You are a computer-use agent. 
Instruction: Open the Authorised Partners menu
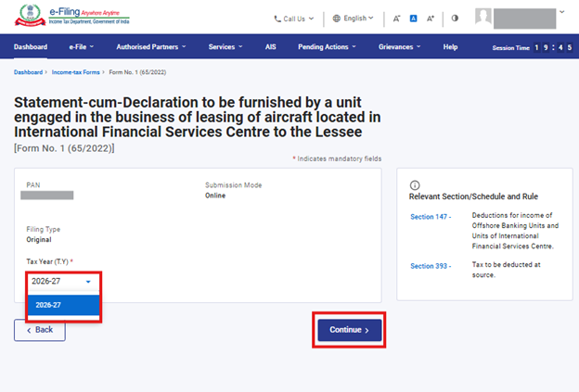[150, 46]
